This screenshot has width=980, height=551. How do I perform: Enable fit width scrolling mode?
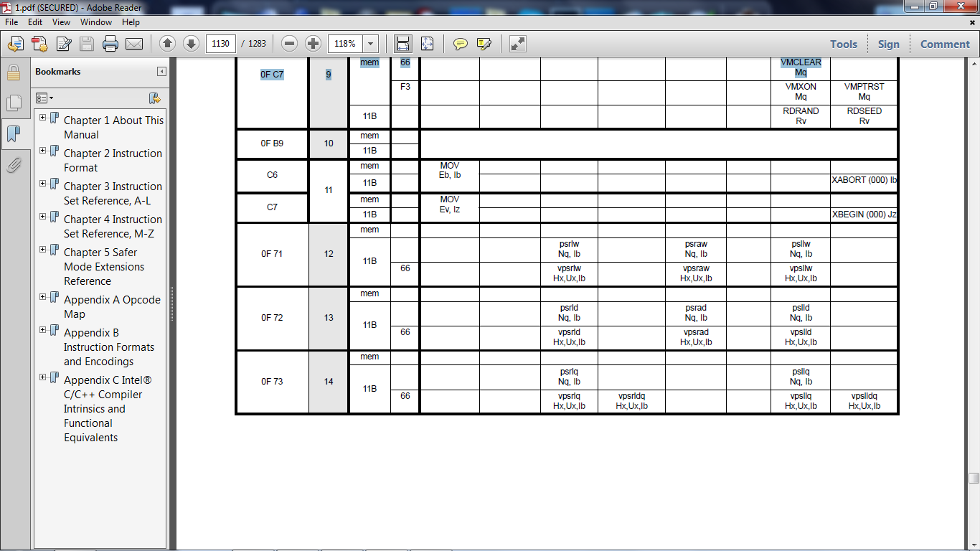[x=403, y=44]
